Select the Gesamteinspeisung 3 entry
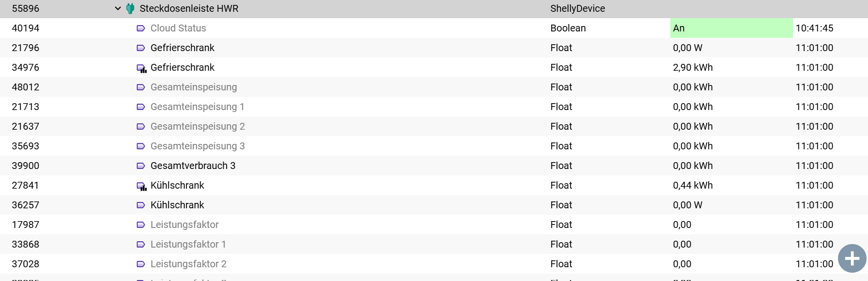The height and width of the screenshot is (281, 868). (197, 146)
